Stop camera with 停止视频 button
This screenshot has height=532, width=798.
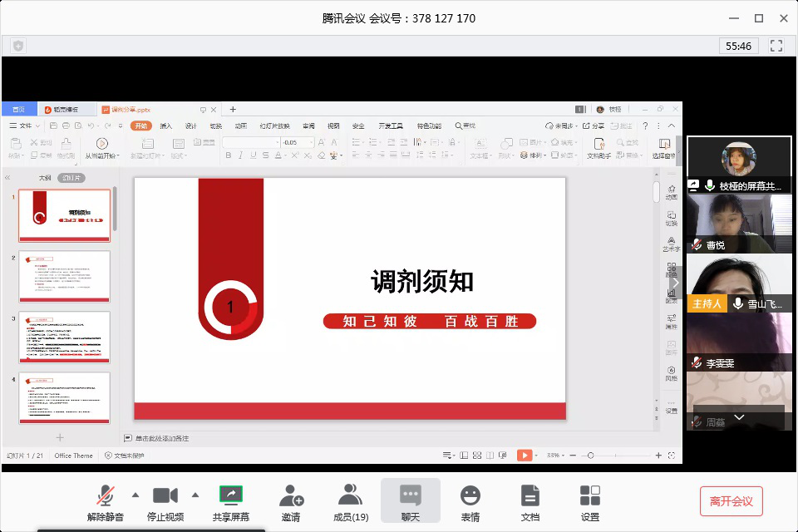[165, 500]
